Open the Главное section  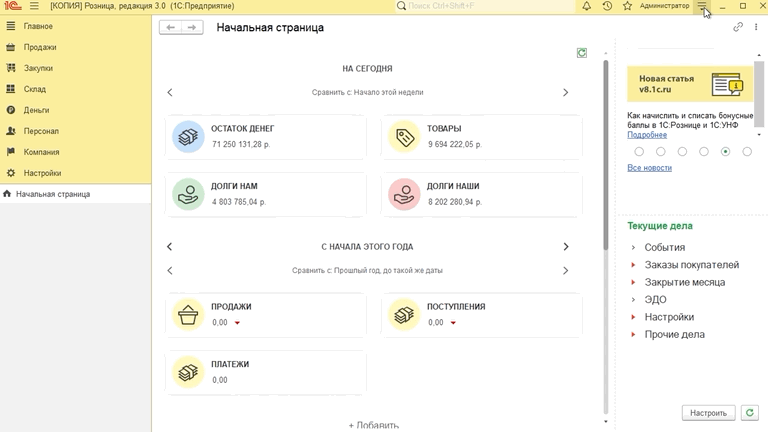click(x=75, y=26)
